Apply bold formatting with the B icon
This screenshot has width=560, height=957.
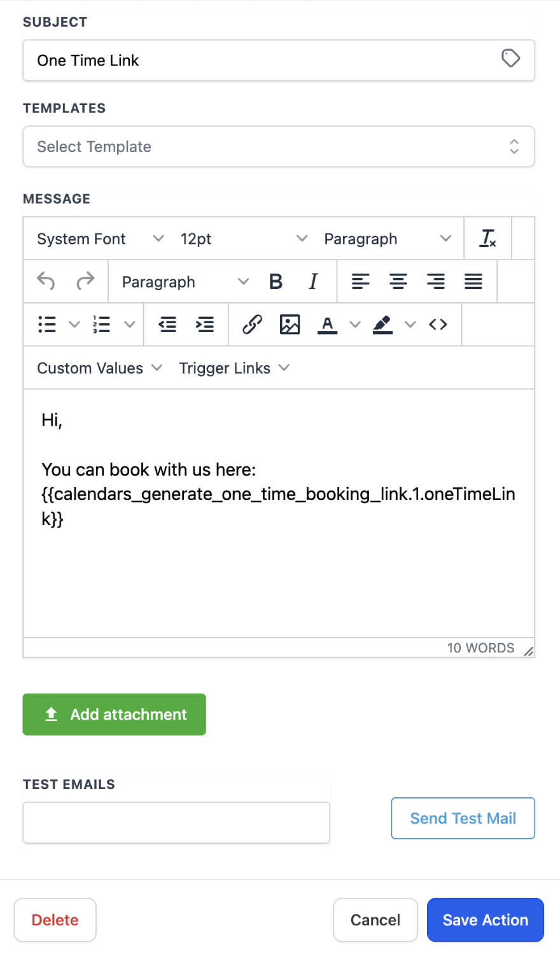pyautogui.click(x=275, y=281)
